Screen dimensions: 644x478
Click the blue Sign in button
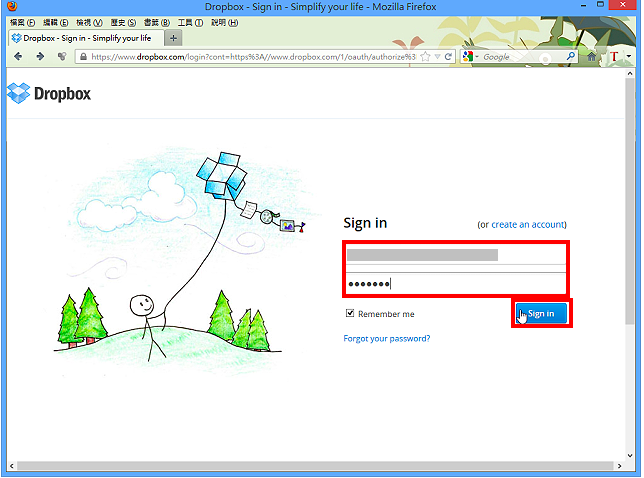(x=541, y=314)
